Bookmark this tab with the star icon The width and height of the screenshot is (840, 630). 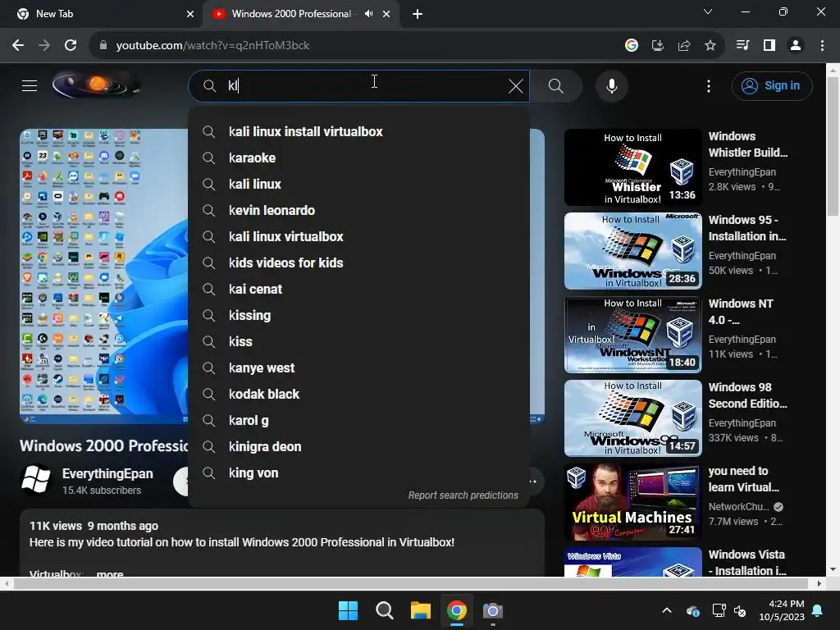coord(710,46)
